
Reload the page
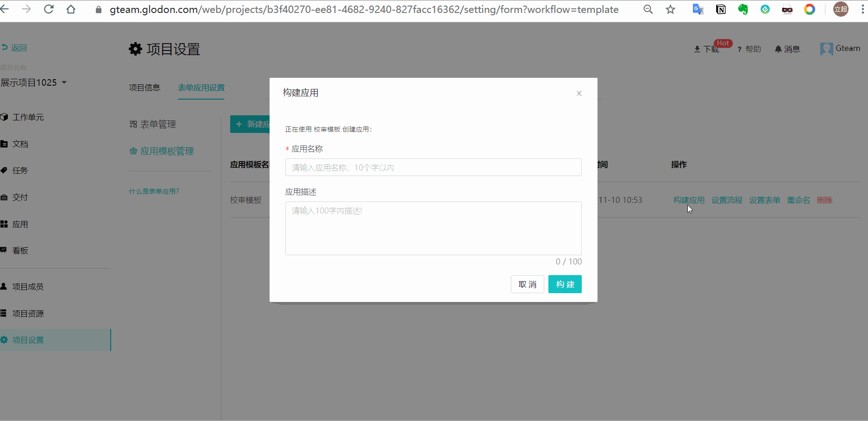[49, 9]
